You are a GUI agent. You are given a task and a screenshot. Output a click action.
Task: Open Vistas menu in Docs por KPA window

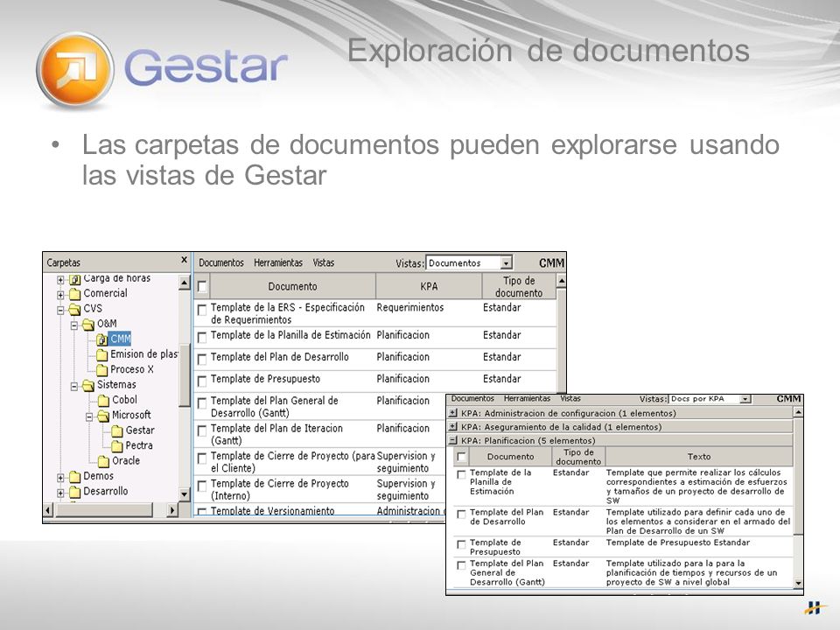click(x=570, y=399)
